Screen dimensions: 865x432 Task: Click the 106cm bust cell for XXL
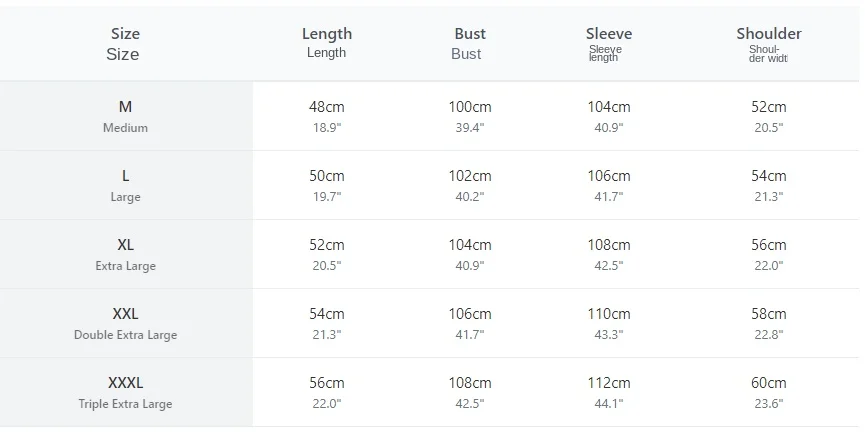click(x=469, y=323)
